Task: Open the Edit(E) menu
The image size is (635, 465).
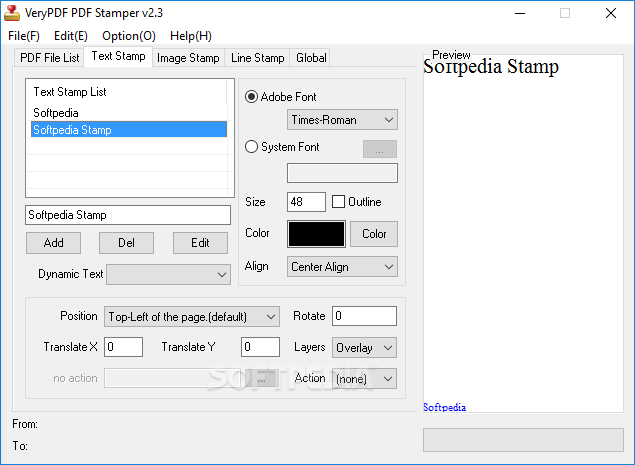Action: tap(71, 36)
